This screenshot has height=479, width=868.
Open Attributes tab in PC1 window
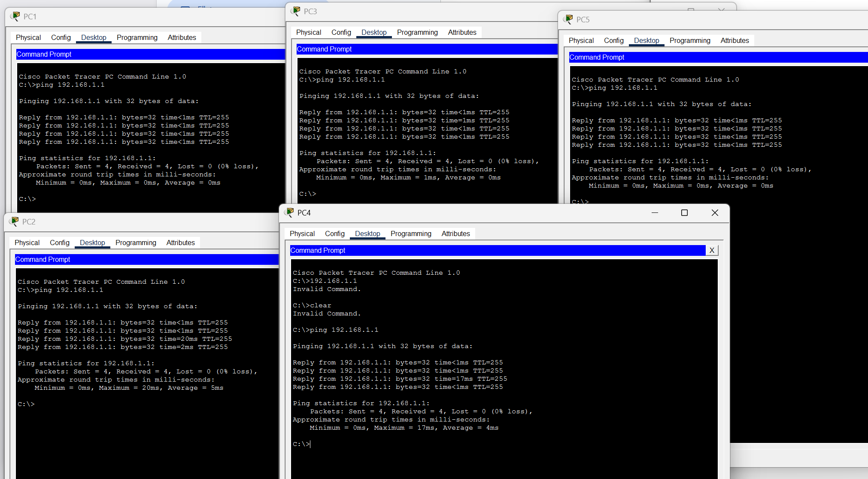pos(182,37)
